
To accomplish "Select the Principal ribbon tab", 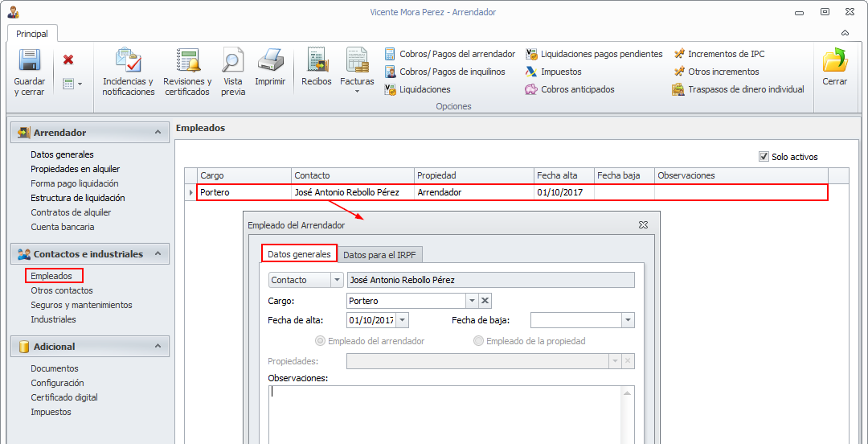I will (32, 34).
